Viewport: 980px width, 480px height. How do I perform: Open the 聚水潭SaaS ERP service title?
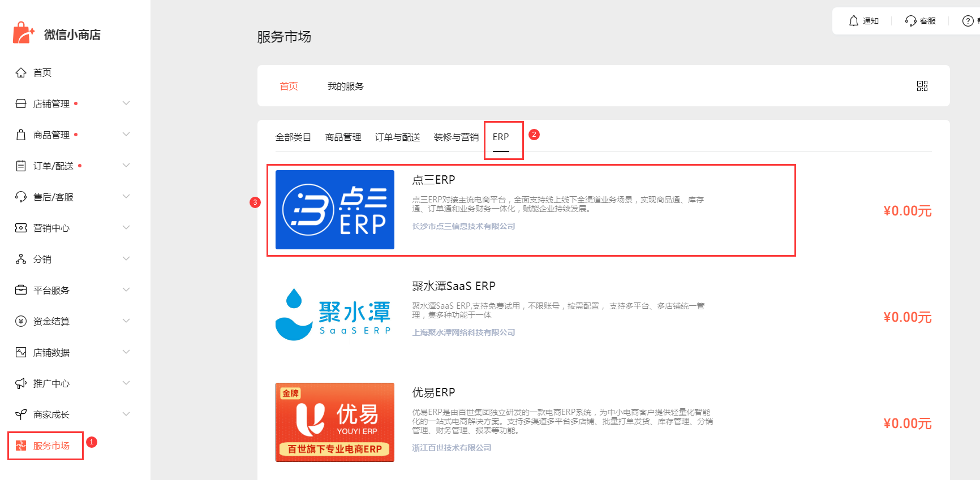click(454, 286)
